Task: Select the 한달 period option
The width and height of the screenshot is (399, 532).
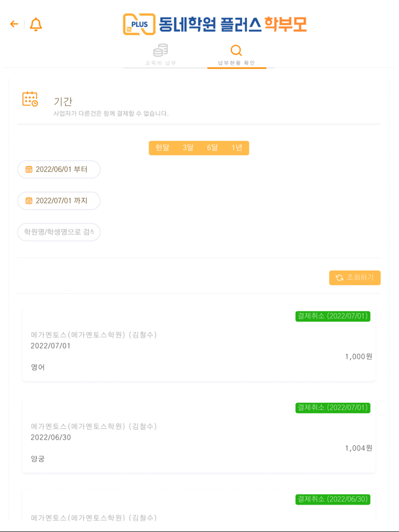Action: [x=162, y=148]
